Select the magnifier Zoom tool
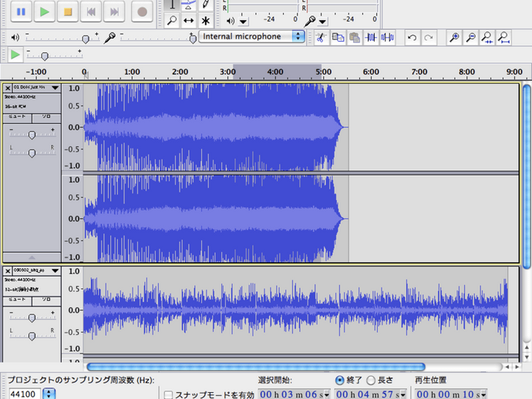 point(172,21)
